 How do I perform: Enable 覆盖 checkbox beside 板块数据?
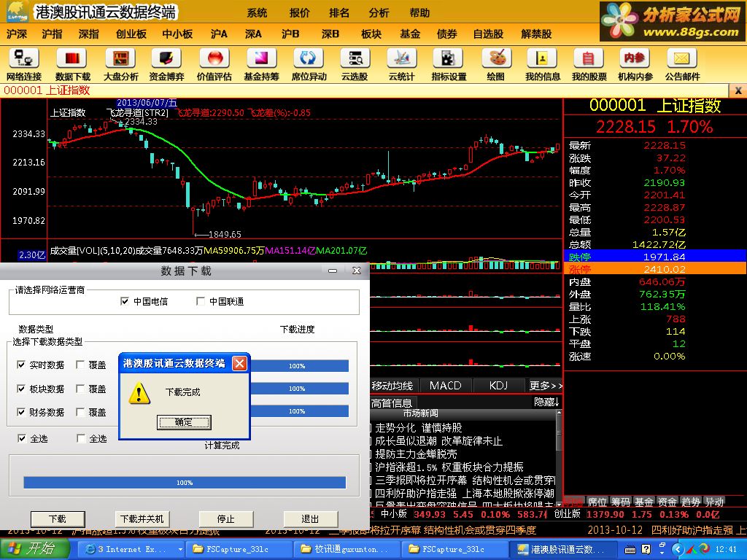[x=80, y=389]
